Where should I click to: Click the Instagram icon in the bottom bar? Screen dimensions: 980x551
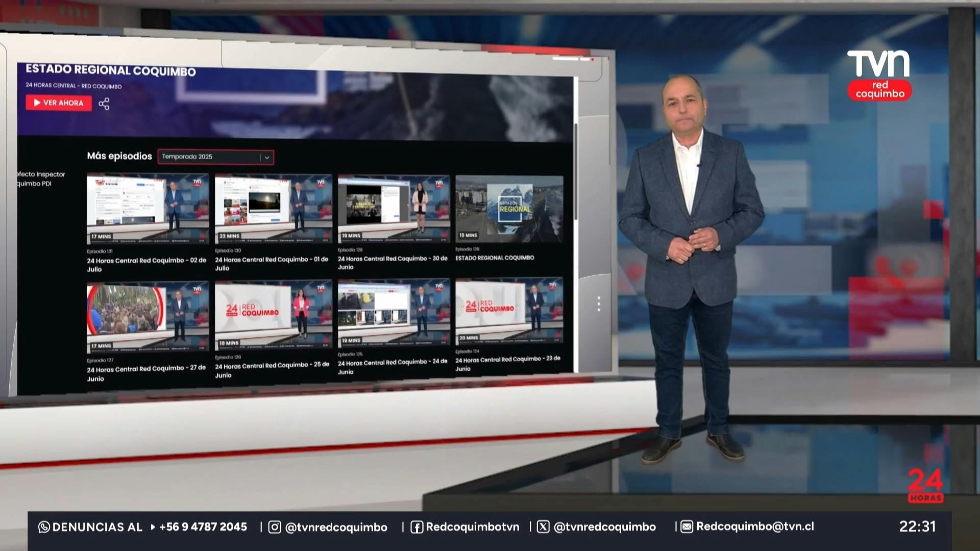click(275, 527)
